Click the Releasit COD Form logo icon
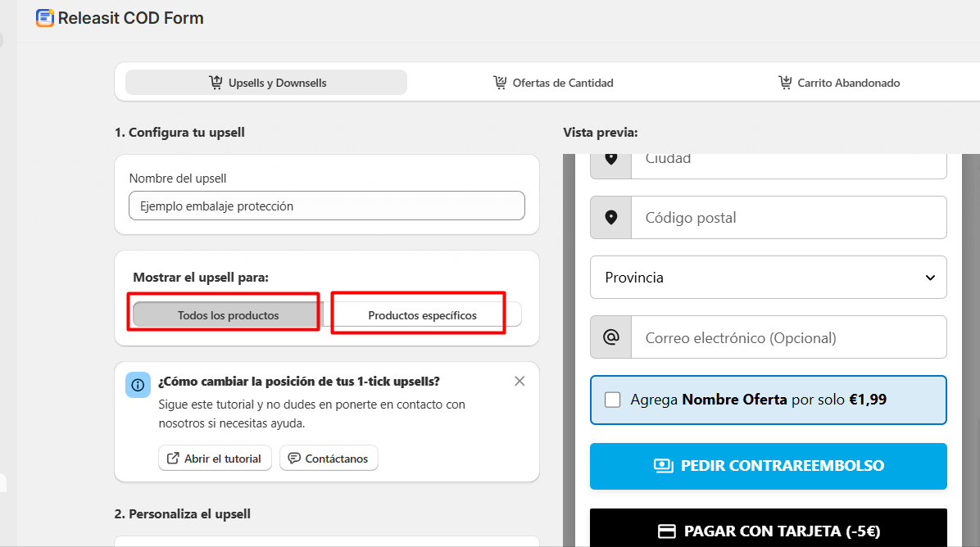The width and height of the screenshot is (980, 547). [x=45, y=18]
